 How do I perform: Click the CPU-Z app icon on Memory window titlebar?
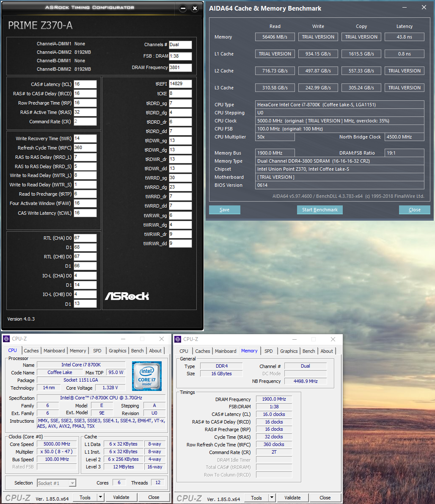(x=177, y=339)
